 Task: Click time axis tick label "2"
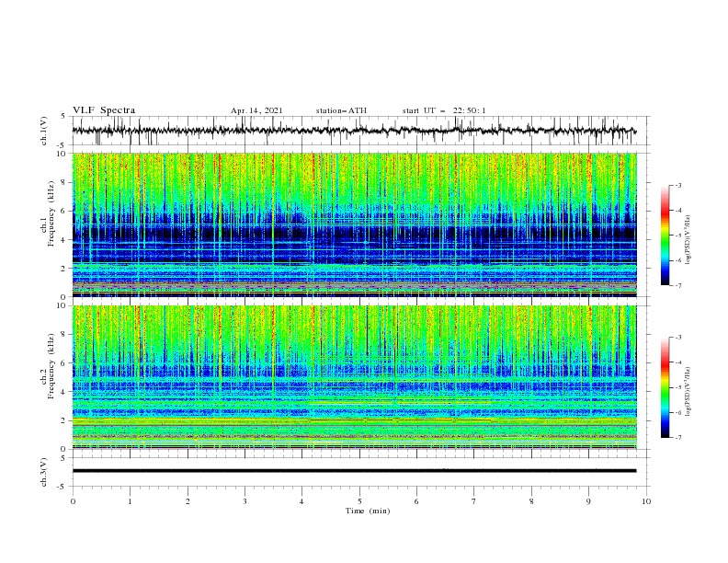tap(188, 501)
